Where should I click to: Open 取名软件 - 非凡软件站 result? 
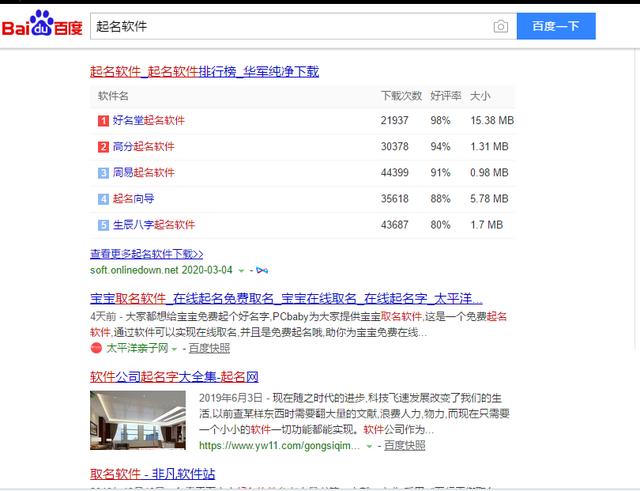point(153,474)
